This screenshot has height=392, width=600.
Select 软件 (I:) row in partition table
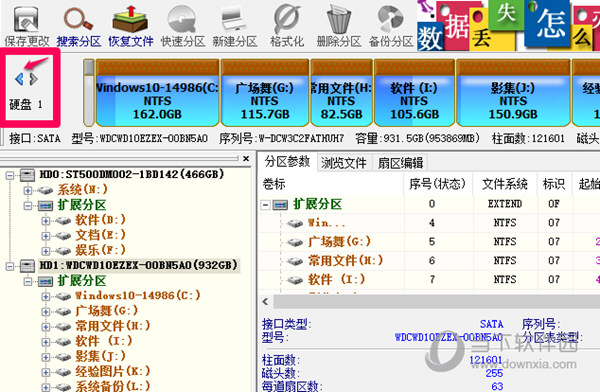429,279
